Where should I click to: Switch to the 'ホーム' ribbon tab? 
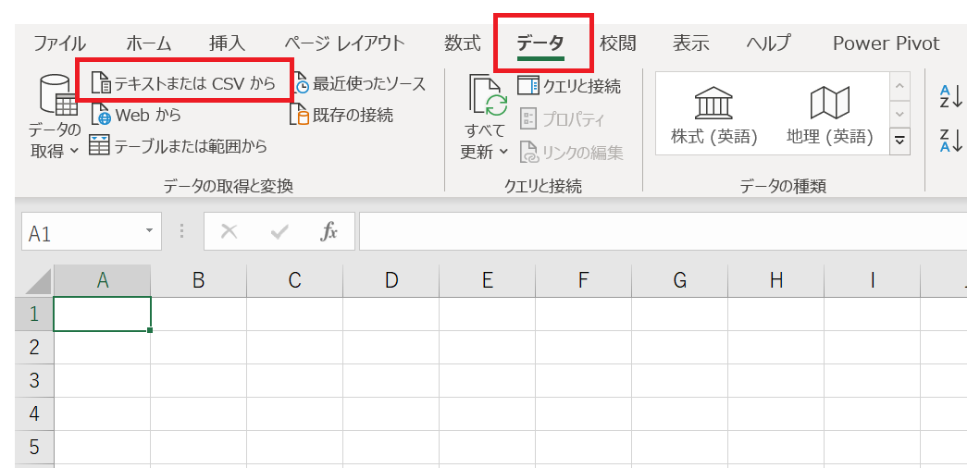click(x=148, y=43)
